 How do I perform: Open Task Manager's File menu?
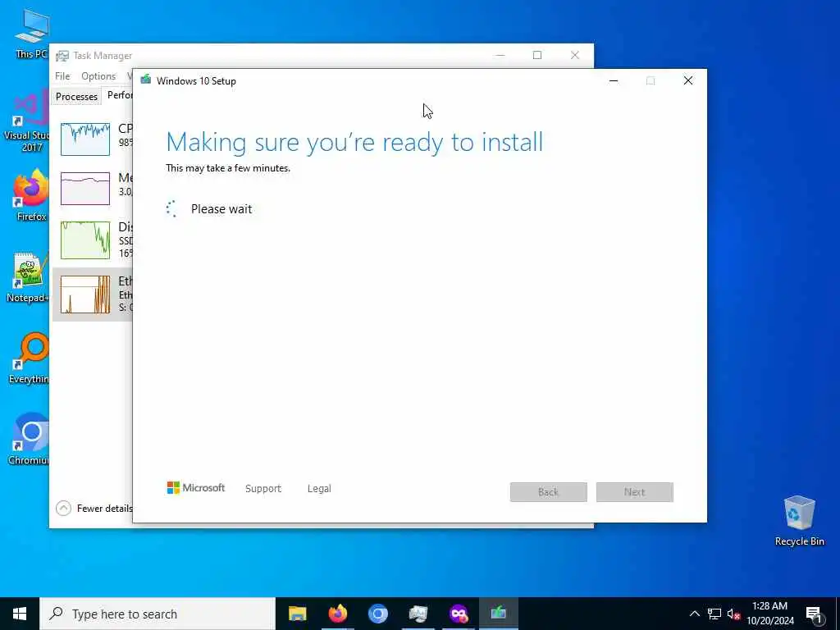pos(62,76)
